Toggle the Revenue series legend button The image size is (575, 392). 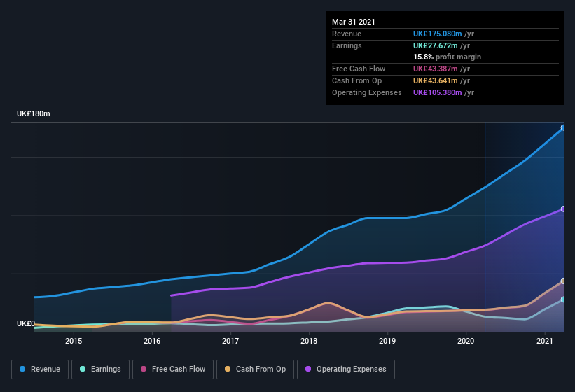(x=40, y=369)
